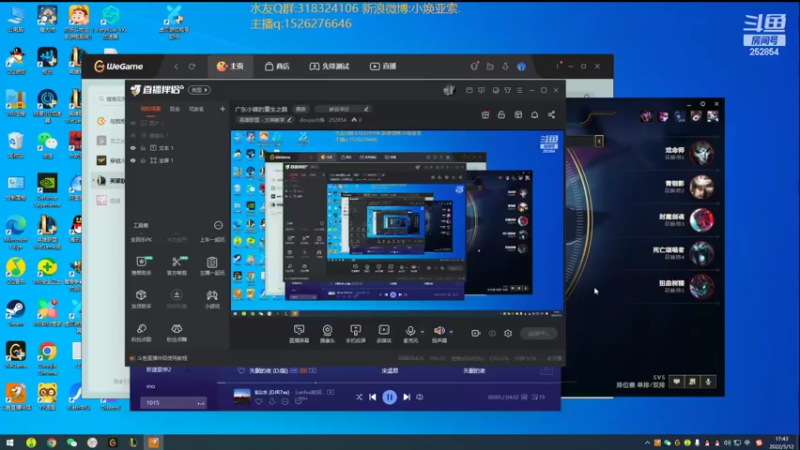Mute the microphone in 直播伴侣
The image size is (800, 450).
pos(410,331)
